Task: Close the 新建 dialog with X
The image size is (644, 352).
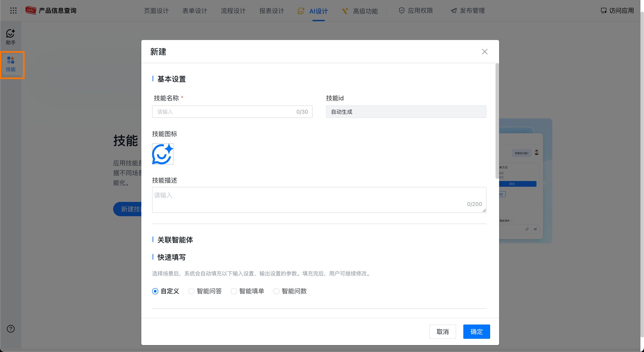Action: coord(485,52)
